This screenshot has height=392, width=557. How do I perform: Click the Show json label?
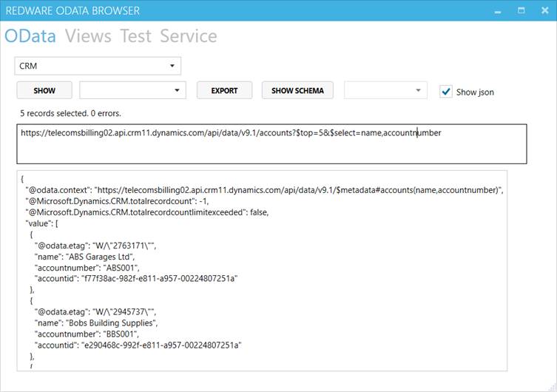[475, 92]
